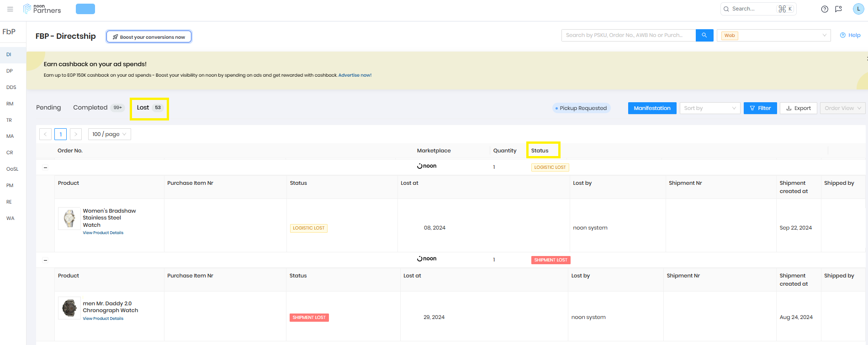
Task: Select DP in the sidebar
Action: click(10, 71)
